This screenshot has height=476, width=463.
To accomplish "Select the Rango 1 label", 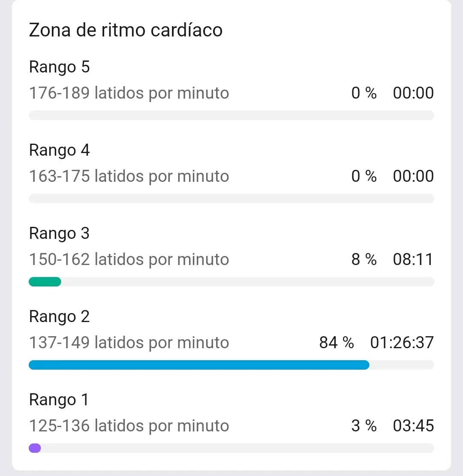I will pos(59,400).
